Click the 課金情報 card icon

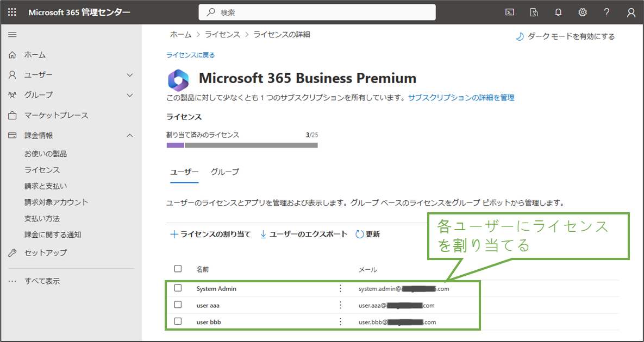(12, 135)
